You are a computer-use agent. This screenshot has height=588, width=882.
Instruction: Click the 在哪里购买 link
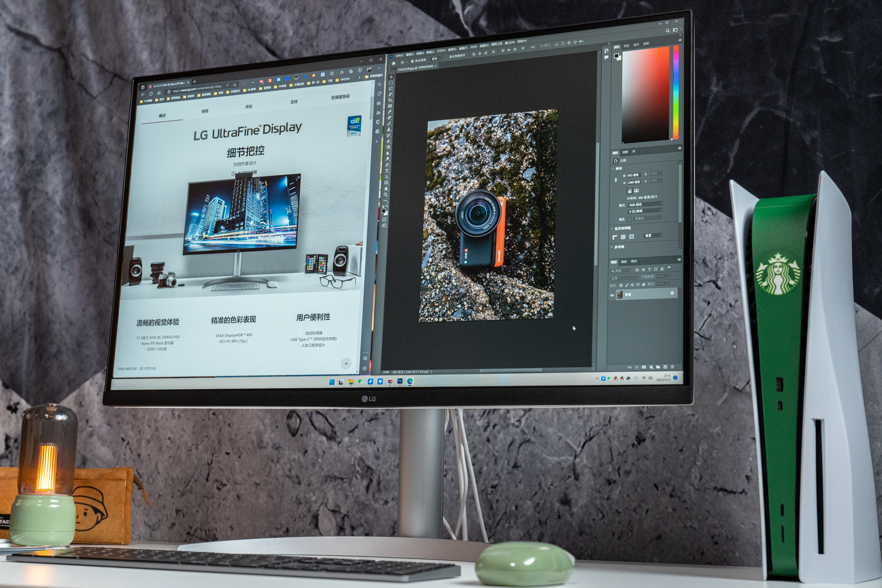point(340,97)
